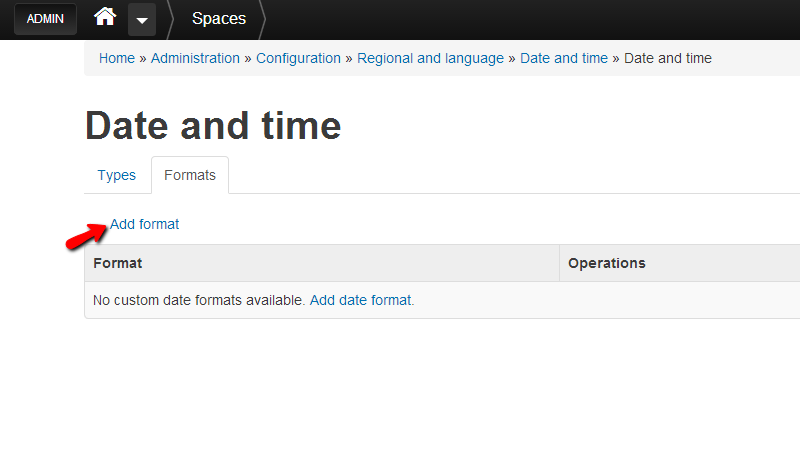Click the large Date and time heading

click(x=213, y=126)
